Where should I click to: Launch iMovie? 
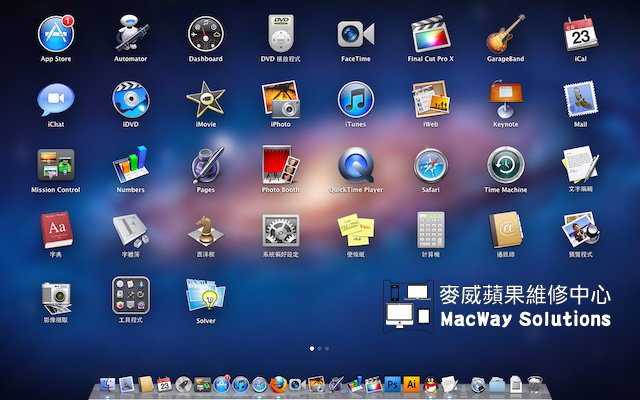(x=206, y=100)
